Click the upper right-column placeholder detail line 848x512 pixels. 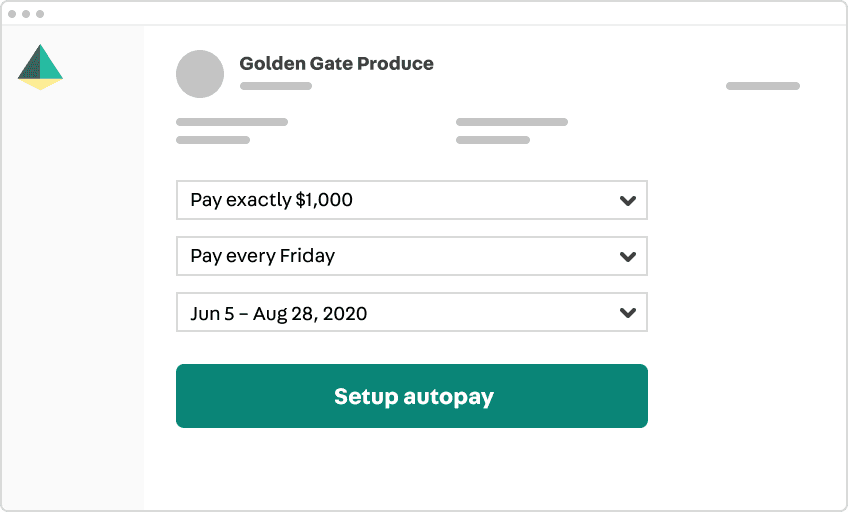pos(512,122)
